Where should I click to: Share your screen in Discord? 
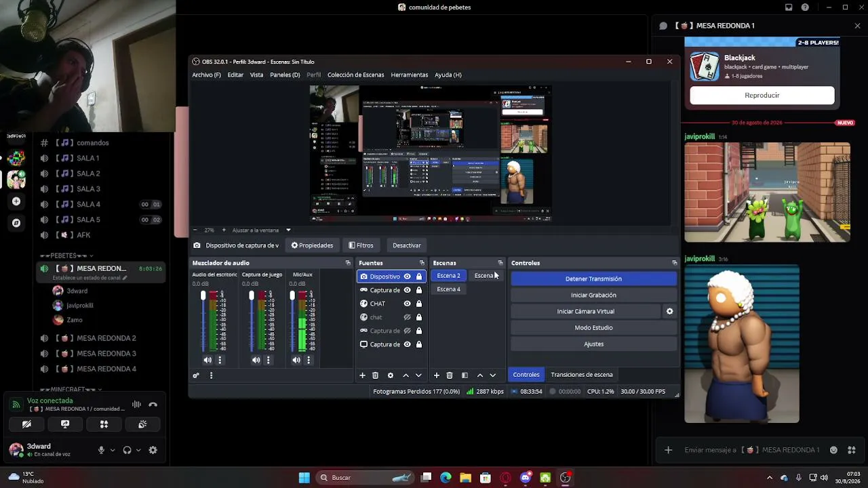65,424
